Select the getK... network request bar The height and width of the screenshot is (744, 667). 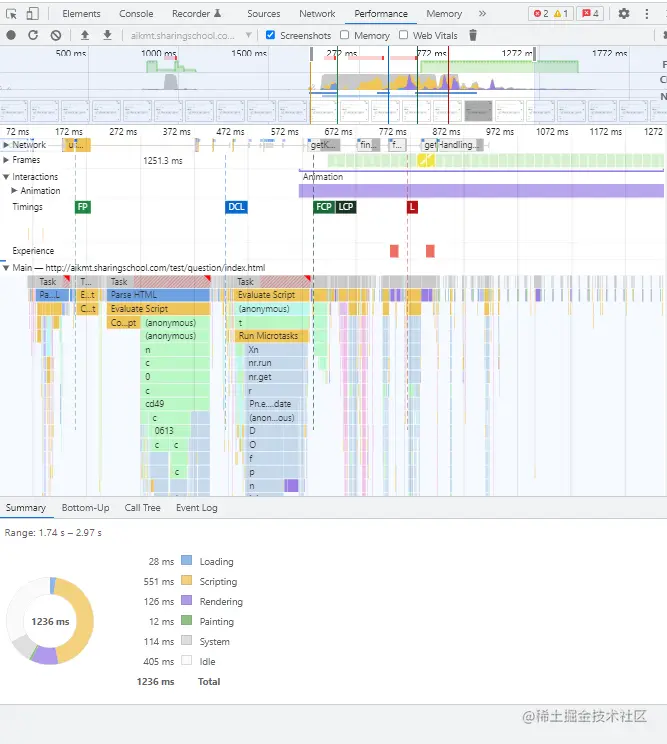click(x=324, y=145)
